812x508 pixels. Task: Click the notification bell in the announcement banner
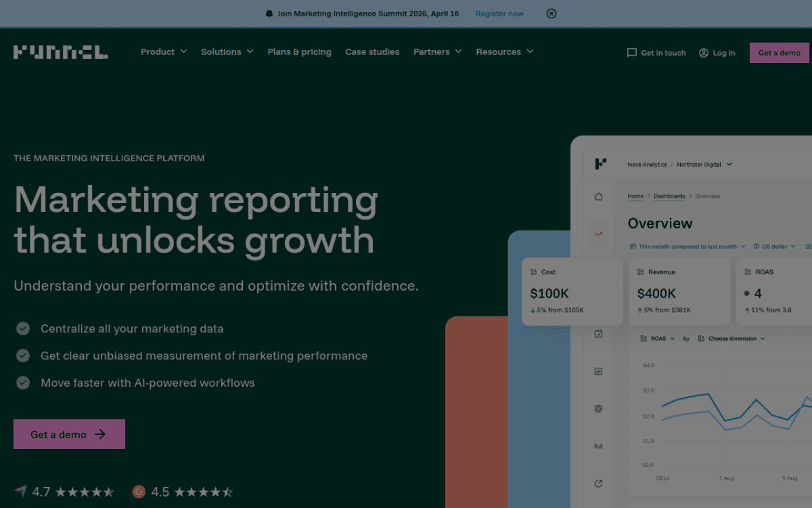coord(269,13)
